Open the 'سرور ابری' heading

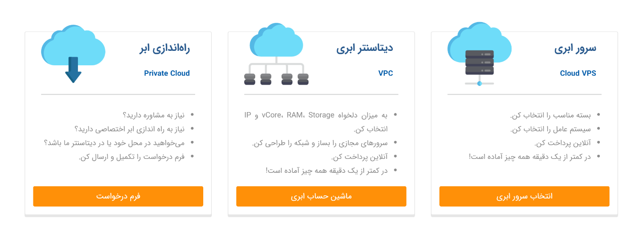[x=575, y=49]
